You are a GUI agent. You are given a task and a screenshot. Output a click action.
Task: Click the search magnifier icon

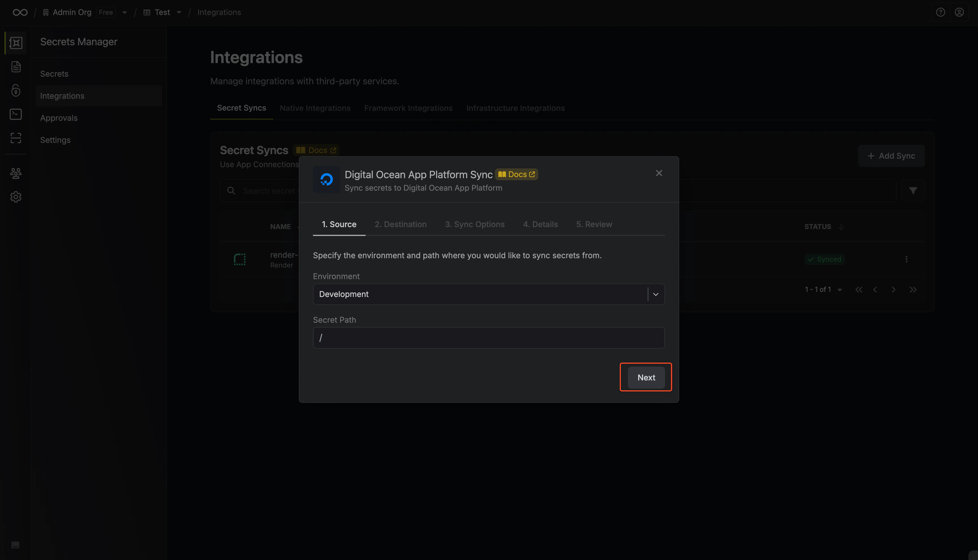pyautogui.click(x=231, y=191)
